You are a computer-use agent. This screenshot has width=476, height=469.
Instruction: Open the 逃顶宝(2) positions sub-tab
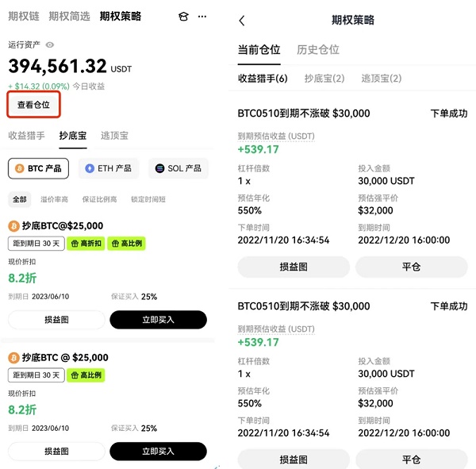click(x=381, y=79)
